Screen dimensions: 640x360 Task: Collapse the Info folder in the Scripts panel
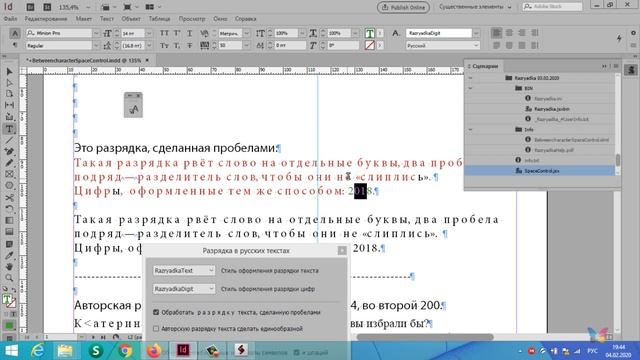[x=470, y=129]
